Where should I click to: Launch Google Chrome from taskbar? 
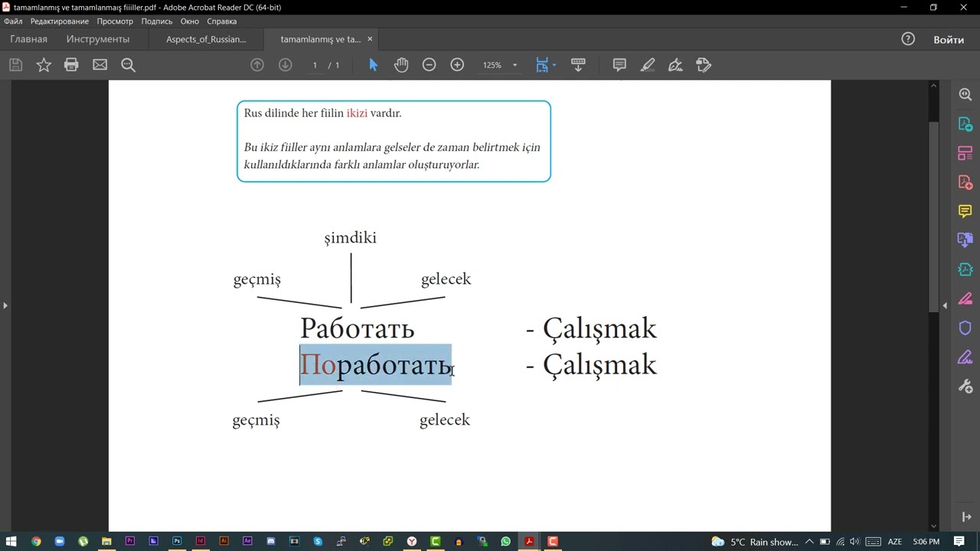(36, 541)
